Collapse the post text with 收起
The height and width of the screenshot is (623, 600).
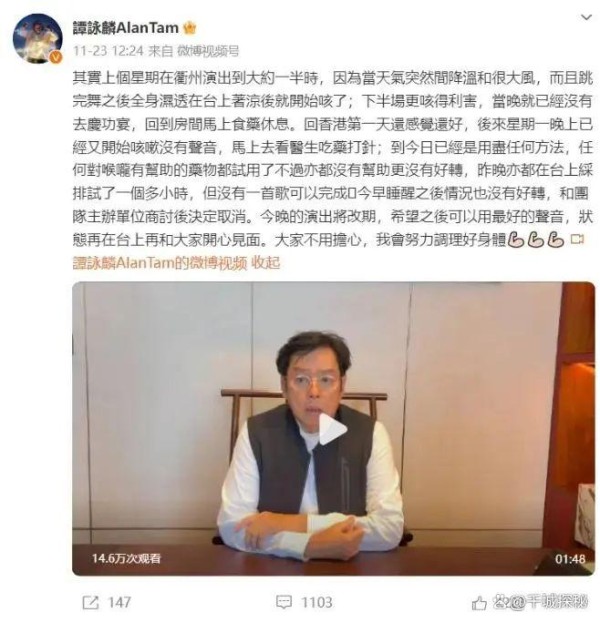pyautogui.click(x=266, y=263)
